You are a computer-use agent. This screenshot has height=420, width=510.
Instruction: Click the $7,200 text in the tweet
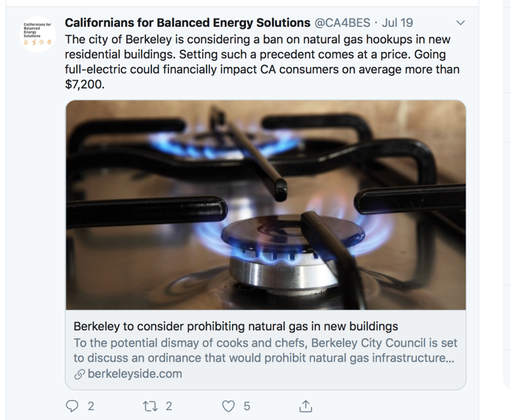coord(85,84)
